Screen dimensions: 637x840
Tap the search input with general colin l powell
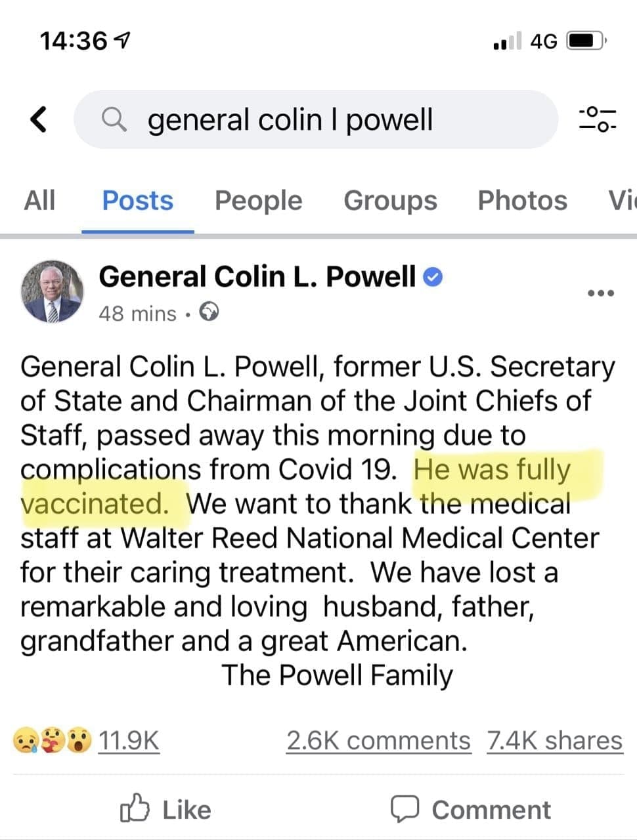coord(315,119)
